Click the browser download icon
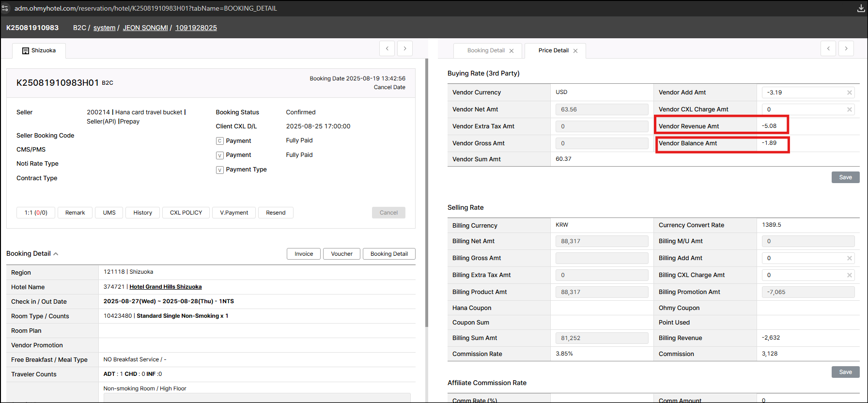Screen dimensions: 868x403 tap(861, 8)
